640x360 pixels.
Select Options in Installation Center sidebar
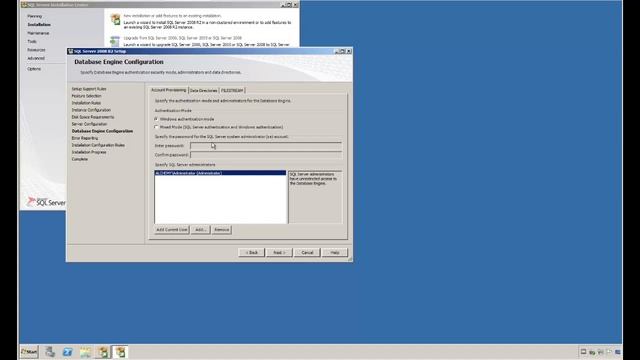coord(34,69)
